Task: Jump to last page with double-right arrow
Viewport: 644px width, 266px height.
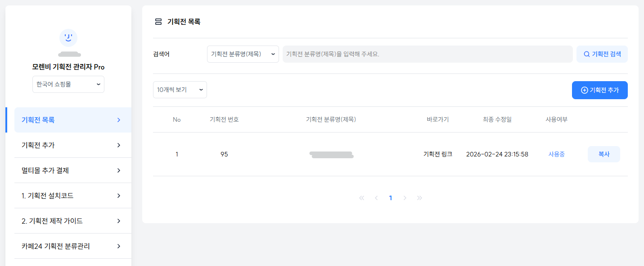Action: pyautogui.click(x=419, y=198)
